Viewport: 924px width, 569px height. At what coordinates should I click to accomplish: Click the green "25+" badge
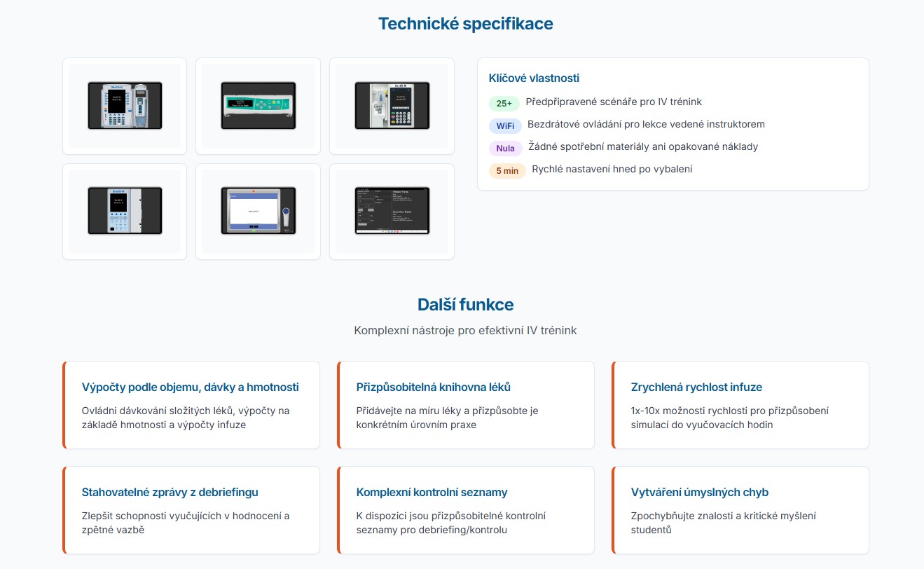504,104
